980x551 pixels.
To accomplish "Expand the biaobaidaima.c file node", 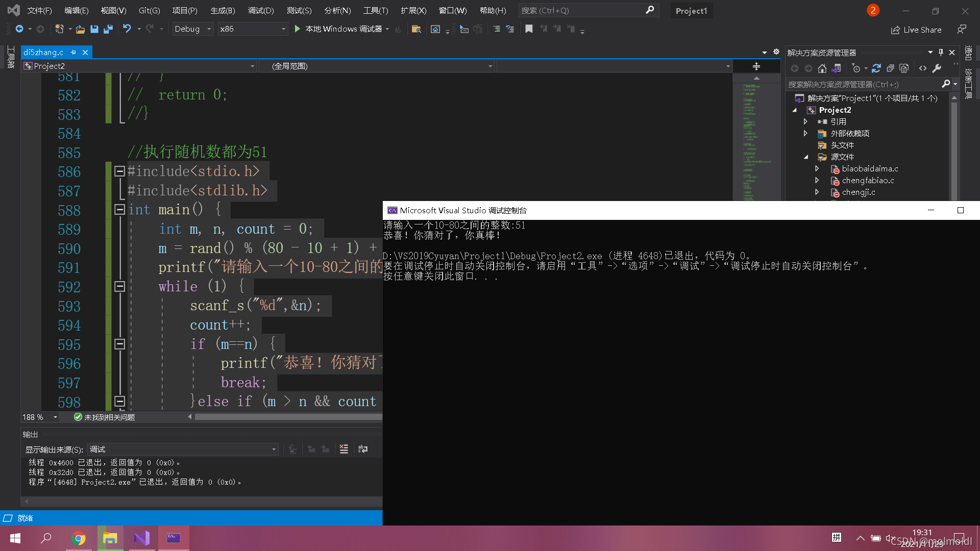I will 817,169.
